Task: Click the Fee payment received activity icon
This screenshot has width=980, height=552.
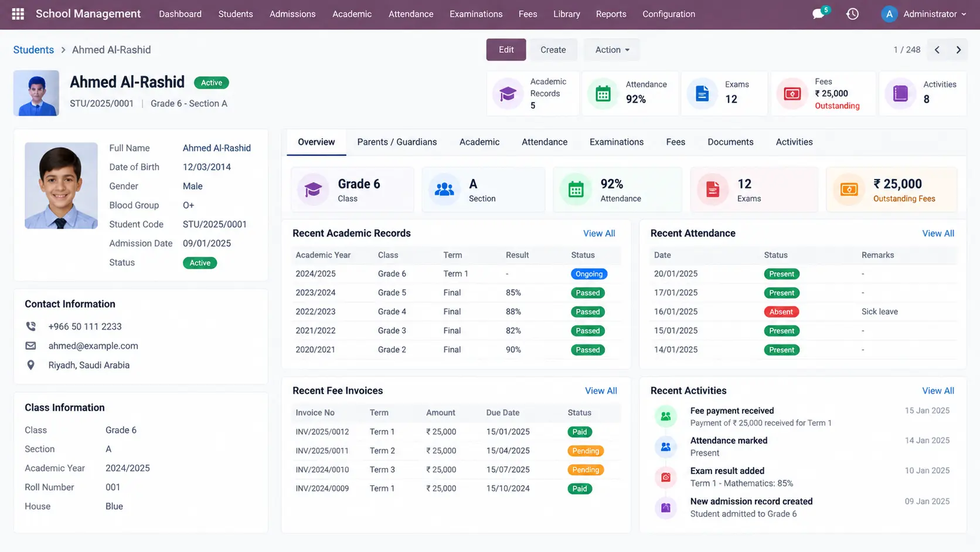Action: click(x=666, y=416)
